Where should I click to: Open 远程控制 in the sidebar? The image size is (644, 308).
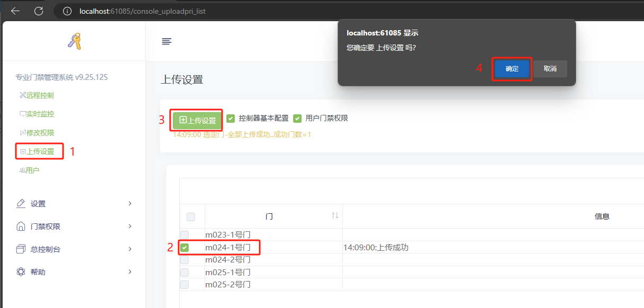[37, 95]
